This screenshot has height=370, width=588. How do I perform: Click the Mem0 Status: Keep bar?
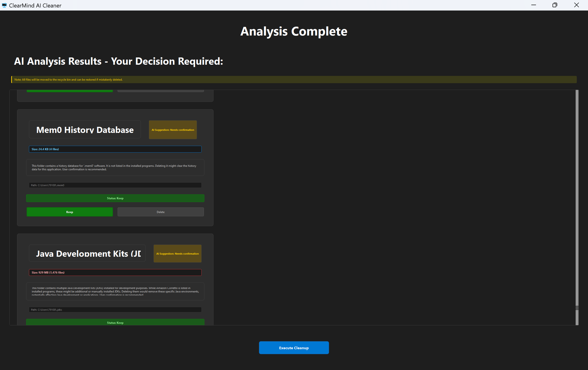click(x=115, y=198)
